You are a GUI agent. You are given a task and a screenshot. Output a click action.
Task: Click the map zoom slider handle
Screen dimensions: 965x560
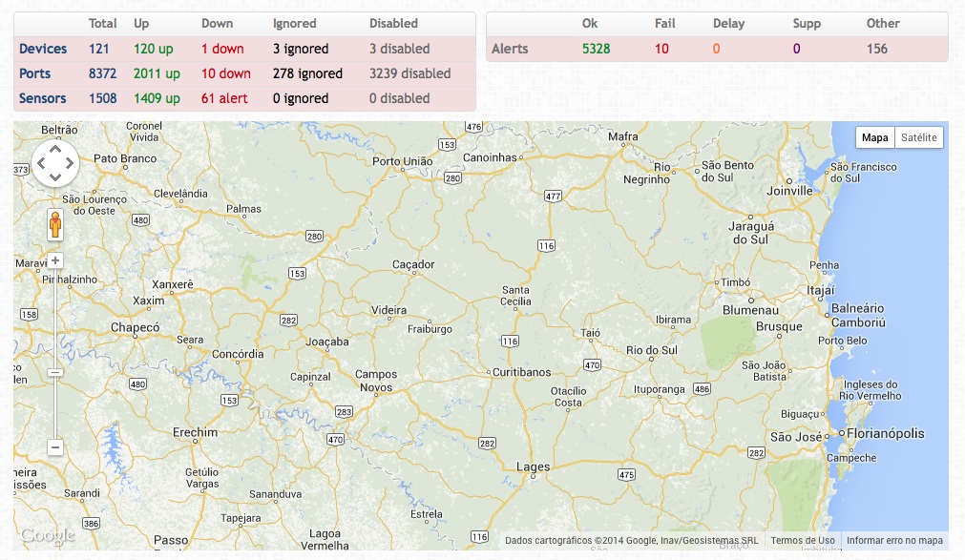click(55, 372)
